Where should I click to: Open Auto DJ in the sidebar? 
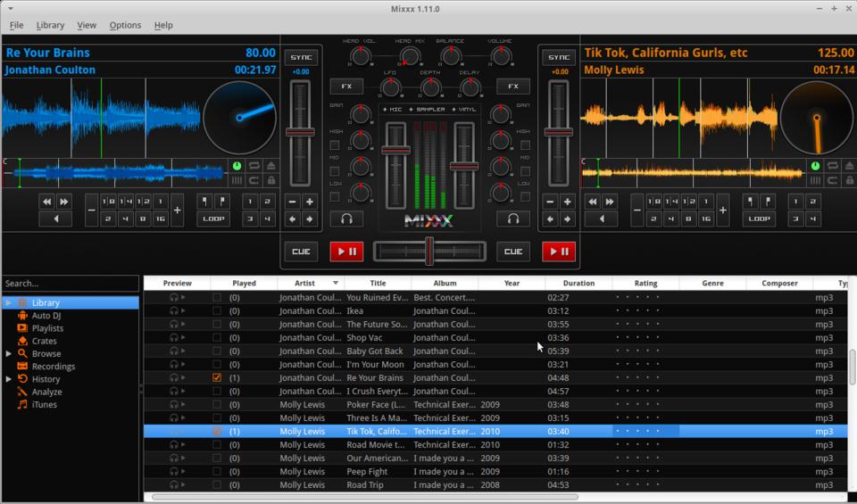click(x=46, y=316)
